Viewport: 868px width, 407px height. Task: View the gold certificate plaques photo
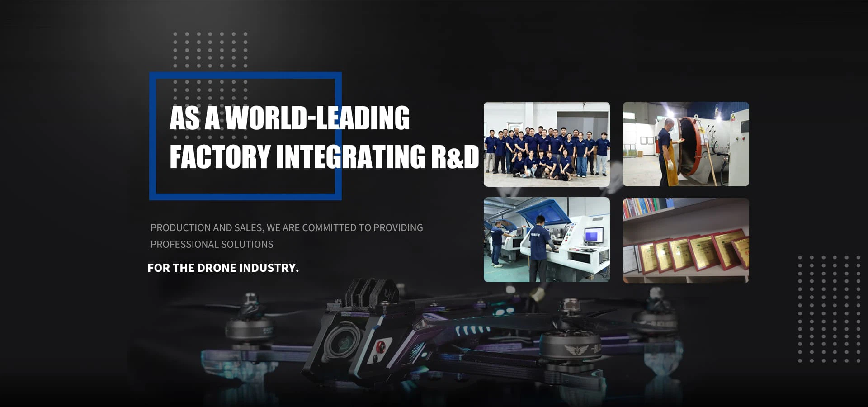[x=685, y=240]
